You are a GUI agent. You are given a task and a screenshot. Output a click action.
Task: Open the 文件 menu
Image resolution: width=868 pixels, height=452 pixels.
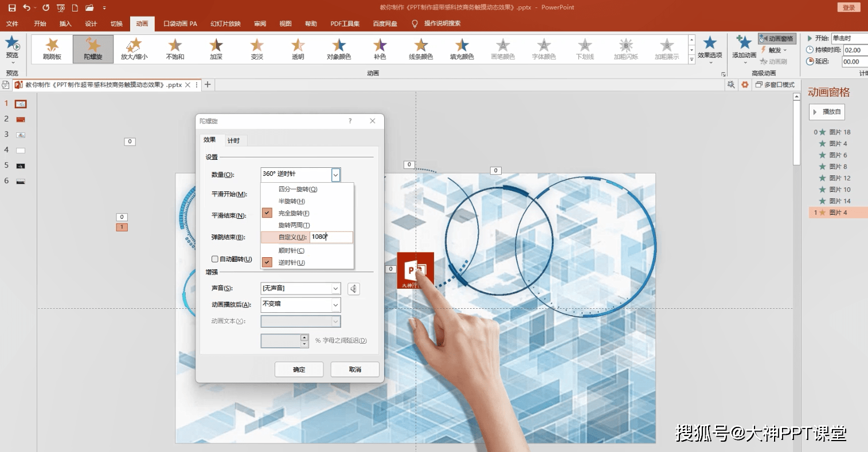[x=12, y=23]
